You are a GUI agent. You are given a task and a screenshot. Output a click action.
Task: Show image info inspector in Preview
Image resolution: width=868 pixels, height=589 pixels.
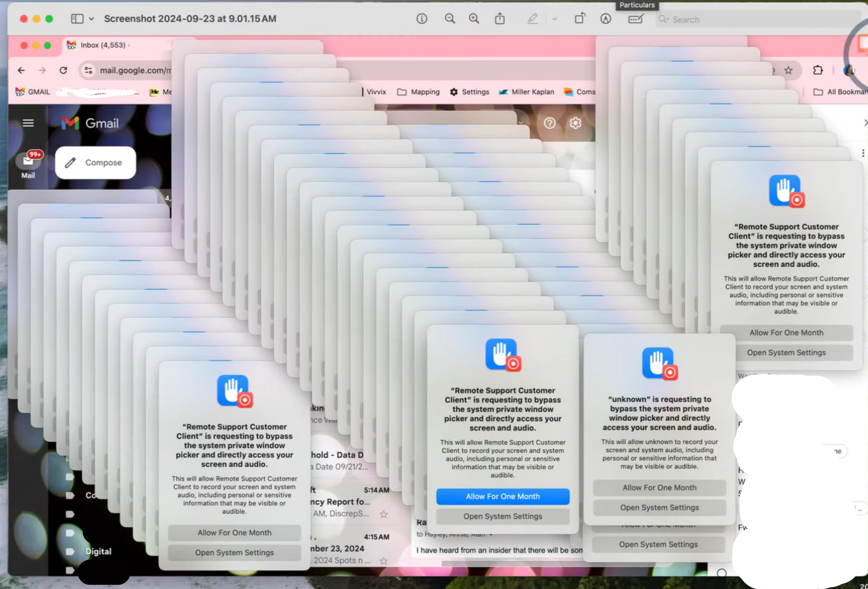422,19
